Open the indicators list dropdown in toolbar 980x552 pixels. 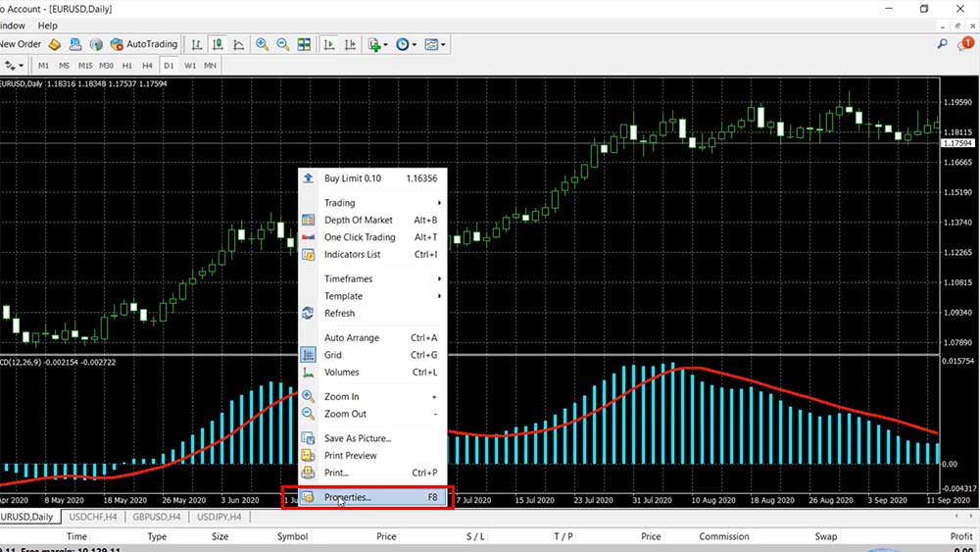pos(377,44)
